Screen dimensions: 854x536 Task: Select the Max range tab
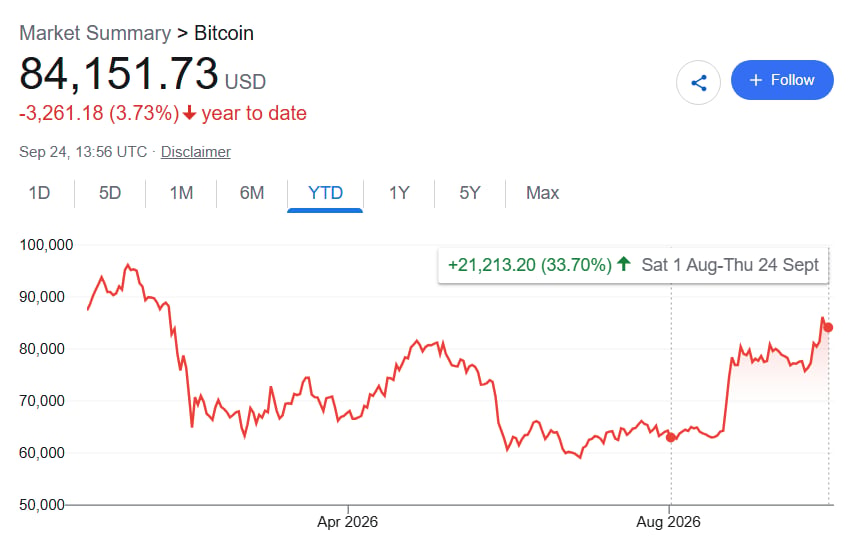click(542, 193)
